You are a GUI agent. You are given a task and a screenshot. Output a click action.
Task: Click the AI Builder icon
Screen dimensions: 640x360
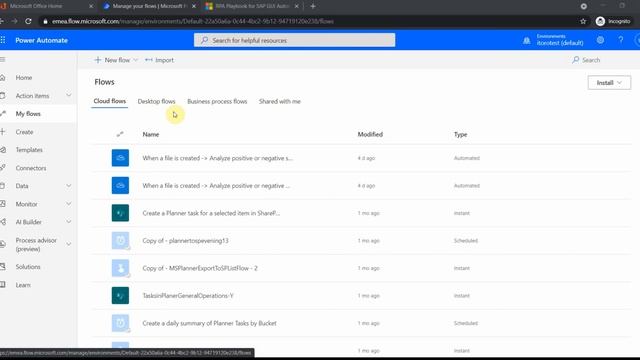(3, 222)
